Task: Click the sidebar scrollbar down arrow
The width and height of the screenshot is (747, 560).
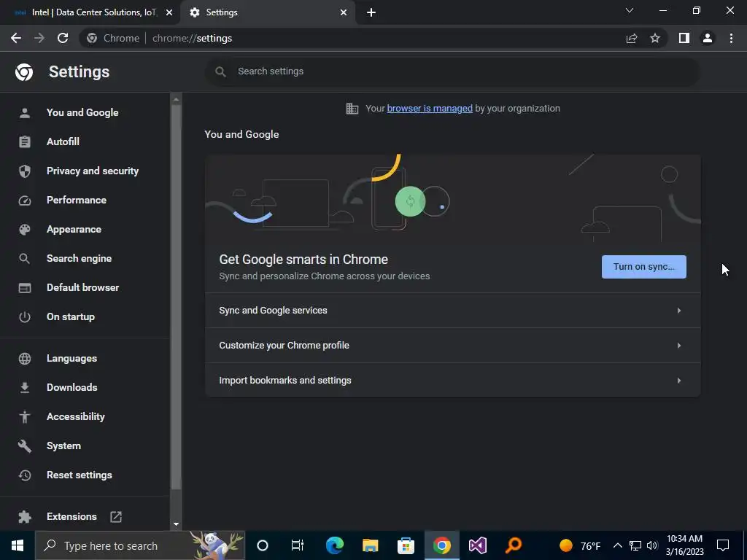Action: click(x=176, y=524)
